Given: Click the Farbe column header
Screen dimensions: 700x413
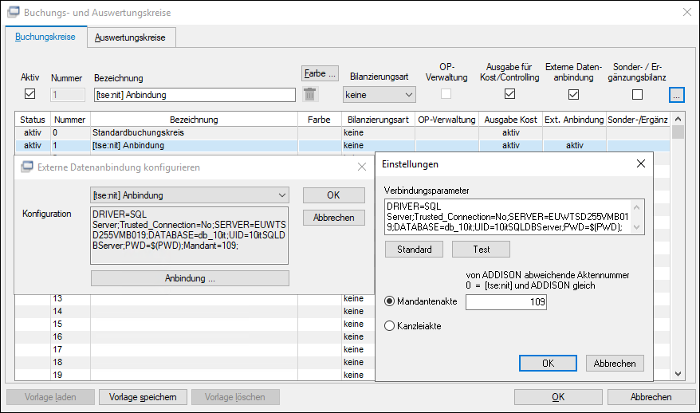Looking at the screenshot, I should [x=319, y=120].
